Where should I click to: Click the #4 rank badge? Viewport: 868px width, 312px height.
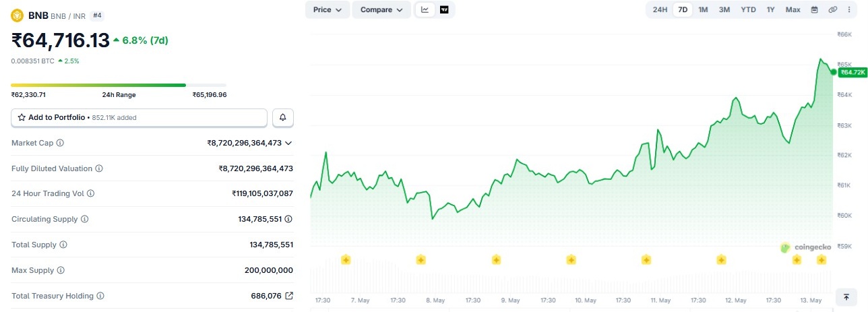coord(97,15)
